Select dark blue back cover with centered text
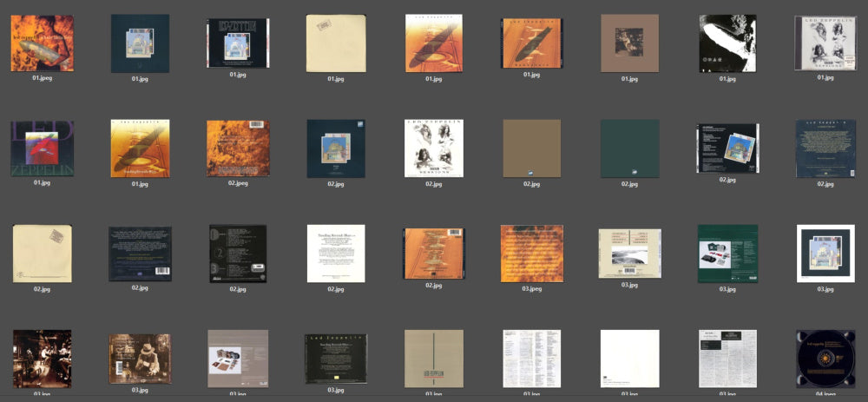 (x=825, y=148)
